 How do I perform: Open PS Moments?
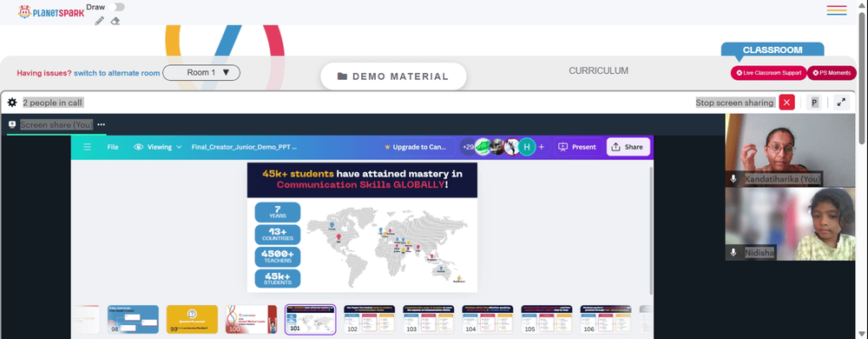click(x=832, y=73)
